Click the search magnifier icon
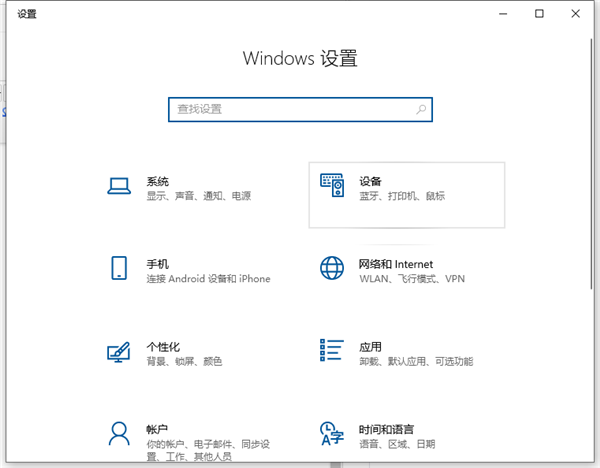The width and height of the screenshot is (600, 468). click(421, 110)
